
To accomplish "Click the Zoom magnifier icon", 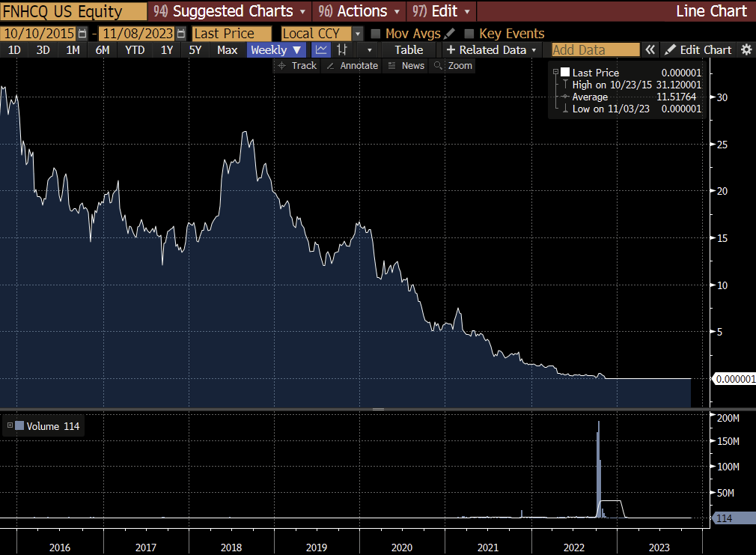I will click(438, 65).
